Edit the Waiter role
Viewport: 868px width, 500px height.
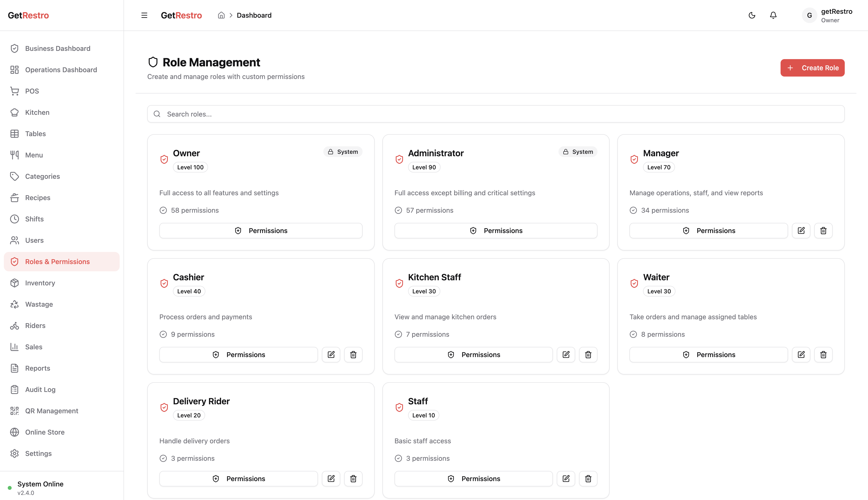tap(801, 354)
